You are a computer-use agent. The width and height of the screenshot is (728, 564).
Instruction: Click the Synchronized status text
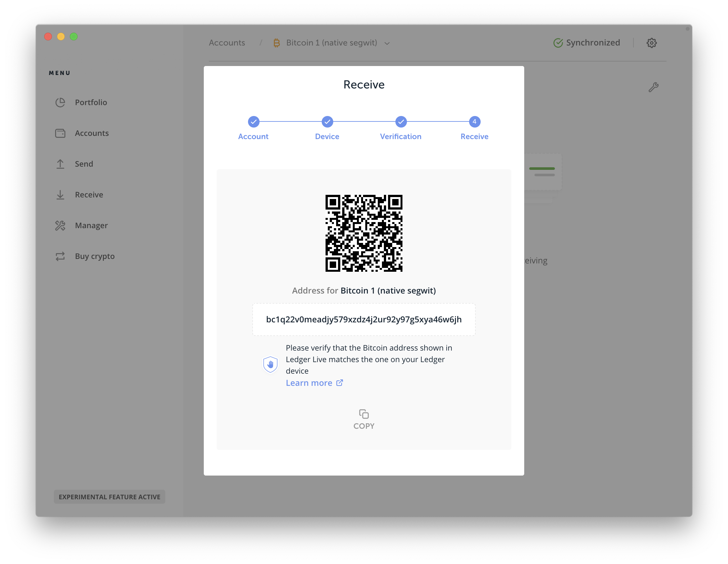point(593,43)
